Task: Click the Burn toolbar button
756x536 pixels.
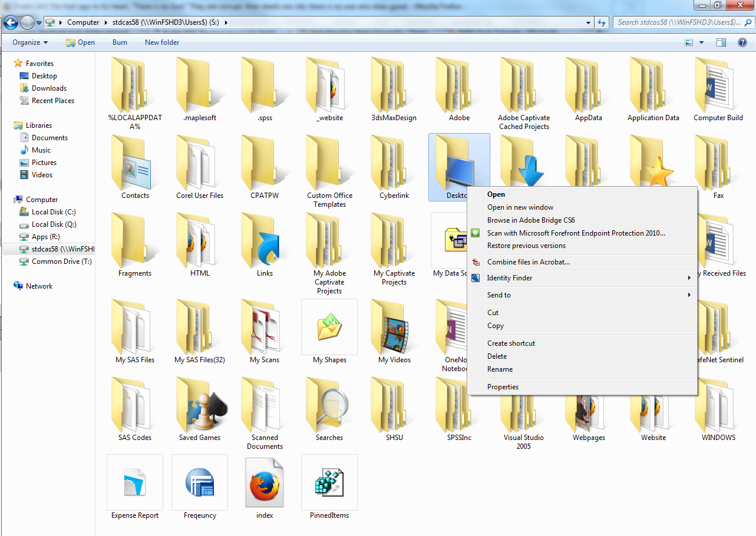Action: [x=120, y=42]
